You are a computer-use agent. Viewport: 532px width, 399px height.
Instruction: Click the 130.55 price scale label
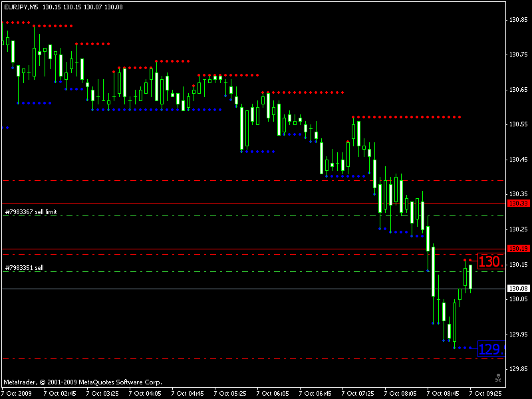coord(519,124)
